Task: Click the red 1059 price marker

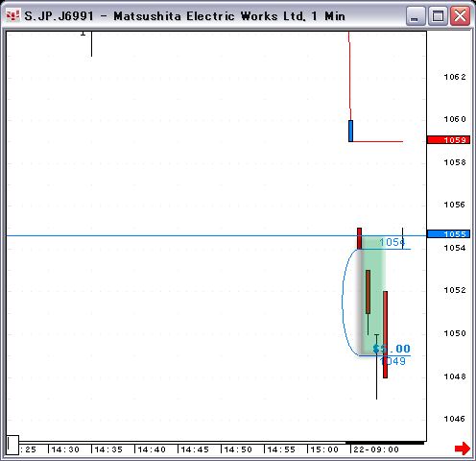Action: 448,140
